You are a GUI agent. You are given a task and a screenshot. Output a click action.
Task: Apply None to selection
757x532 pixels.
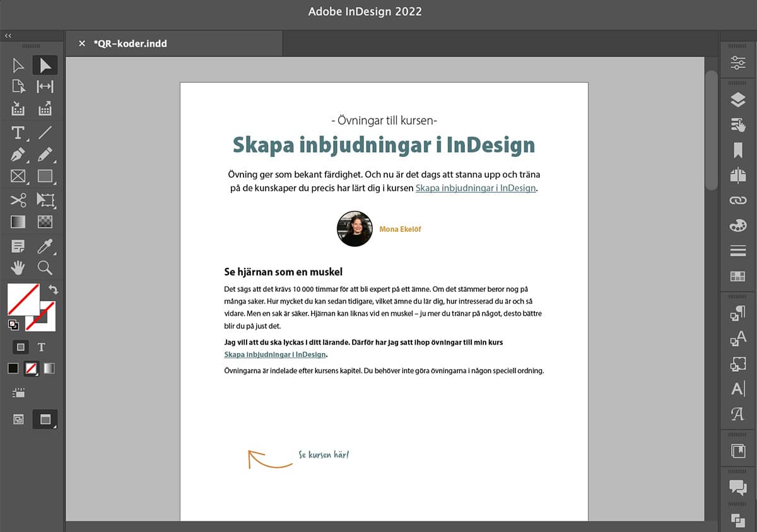[31, 369]
